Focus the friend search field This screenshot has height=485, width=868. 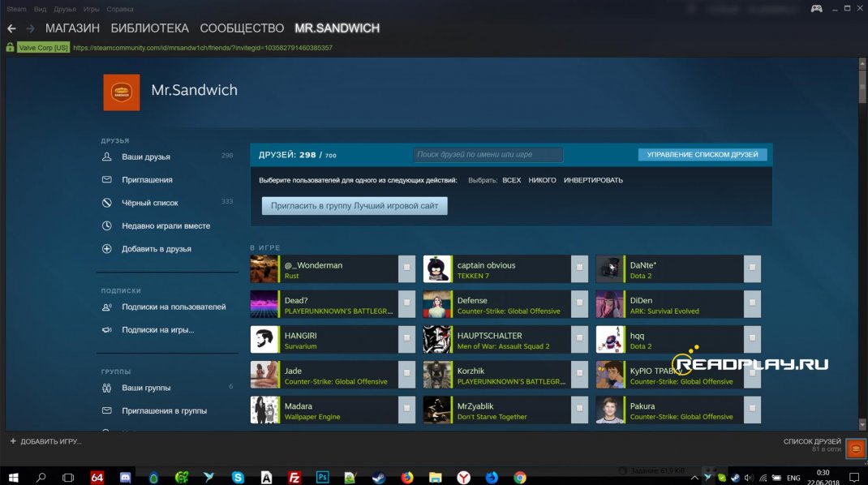click(488, 154)
